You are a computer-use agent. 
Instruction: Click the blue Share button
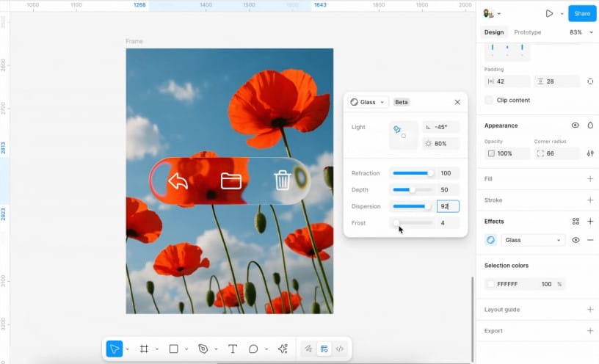[582, 13]
